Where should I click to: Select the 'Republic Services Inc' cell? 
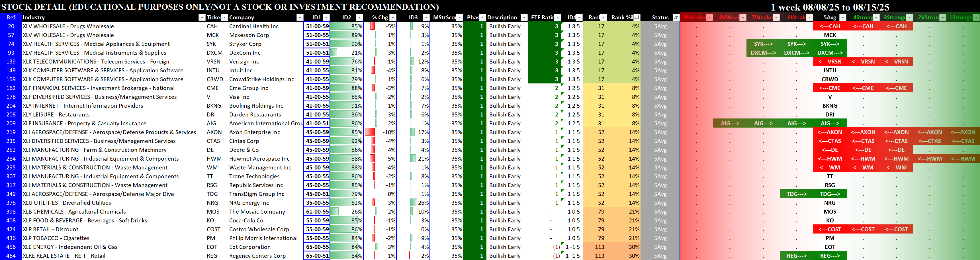[x=256, y=185]
